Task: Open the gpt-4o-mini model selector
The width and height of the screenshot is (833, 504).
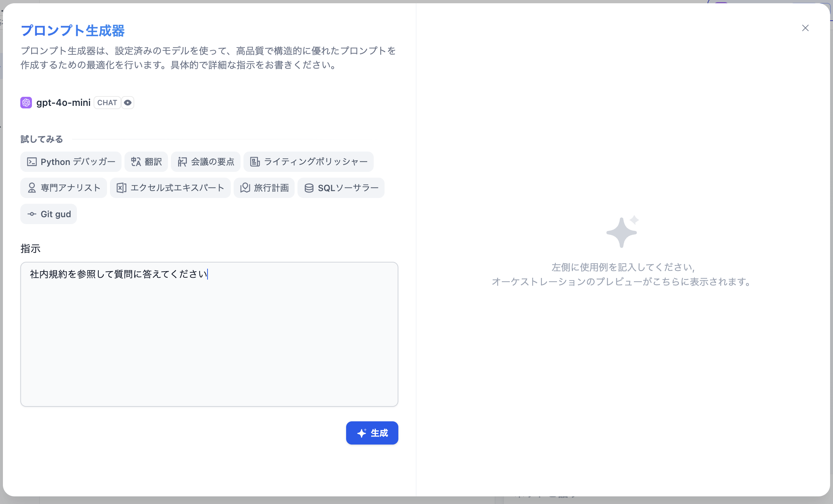Action: pyautogui.click(x=63, y=103)
